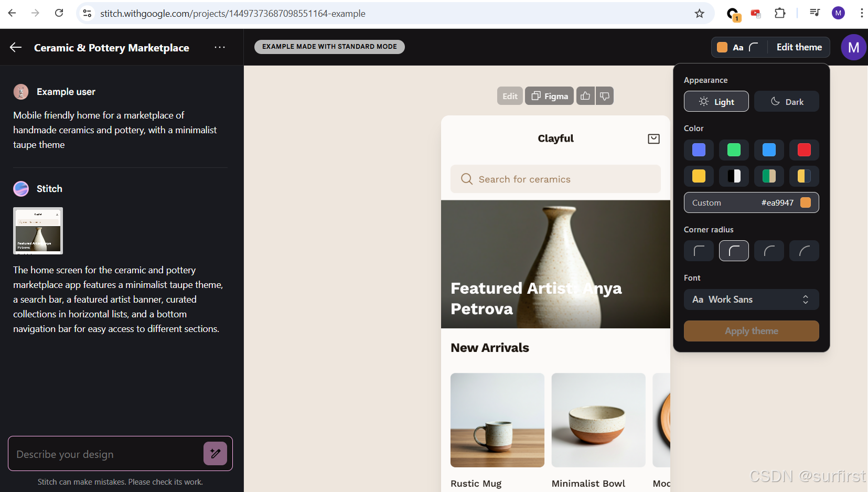Click the red extension icon in toolbar

pyautogui.click(x=756, y=14)
